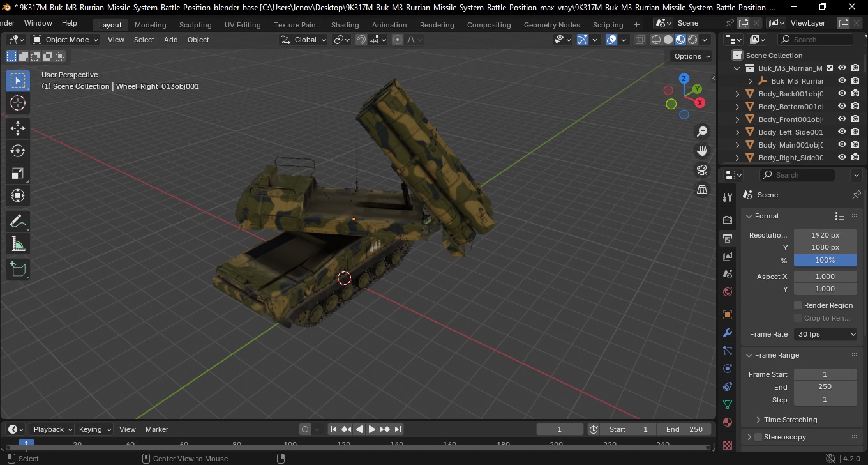The height and width of the screenshot is (465, 868).
Task: Open the Physics properties tab
Action: point(728,369)
